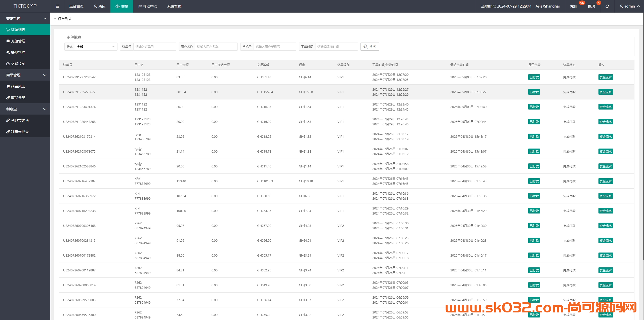Click 最后付款时间 column header
This screenshot has height=320, width=644.
(x=459, y=65)
